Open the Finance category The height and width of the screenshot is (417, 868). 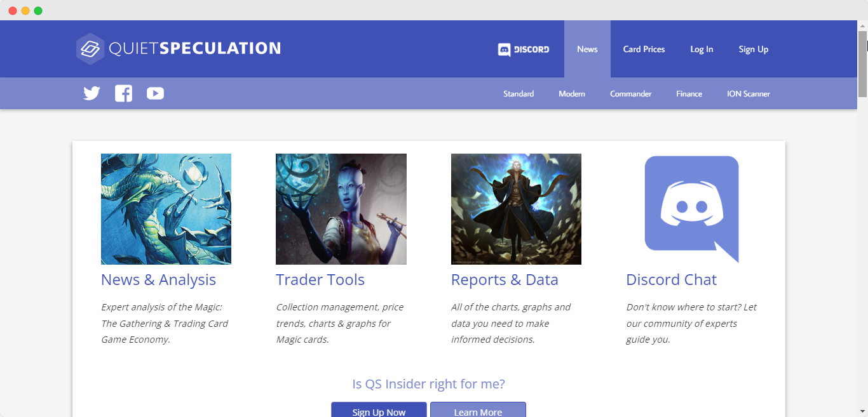689,93
